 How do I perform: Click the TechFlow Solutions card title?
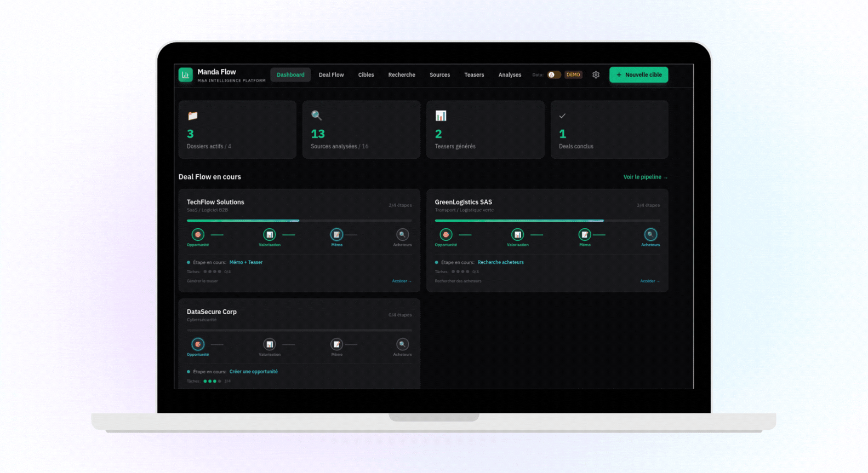click(x=215, y=202)
